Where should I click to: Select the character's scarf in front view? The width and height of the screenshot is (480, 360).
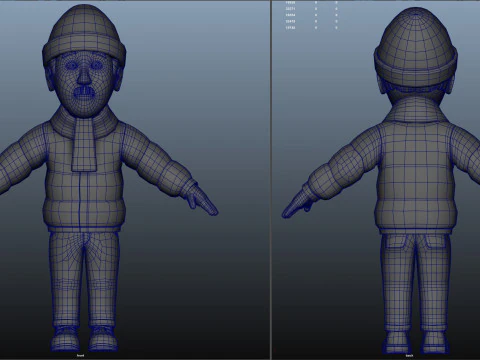tap(84, 138)
